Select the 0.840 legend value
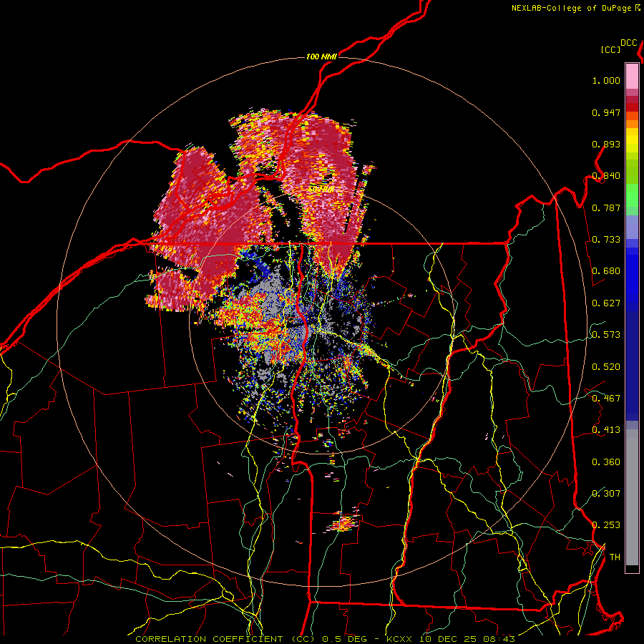Viewport: 644px width, 644px height. click(606, 176)
